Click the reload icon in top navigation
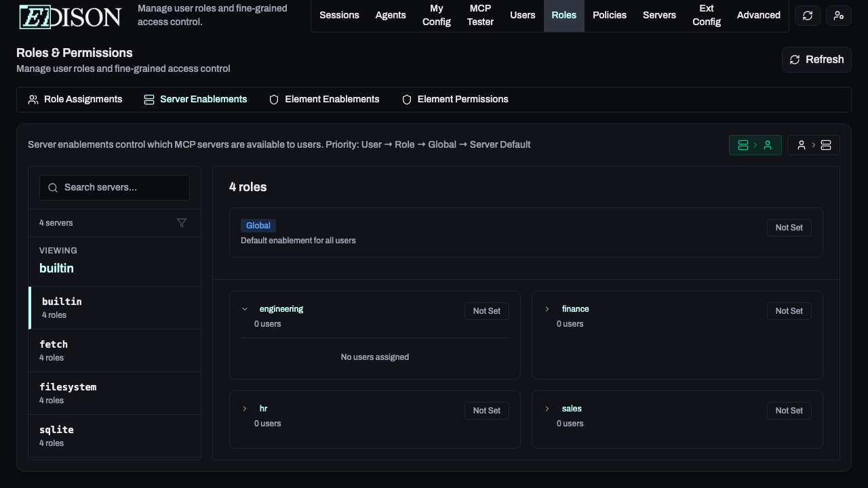 pyautogui.click(x=807, y=16)
